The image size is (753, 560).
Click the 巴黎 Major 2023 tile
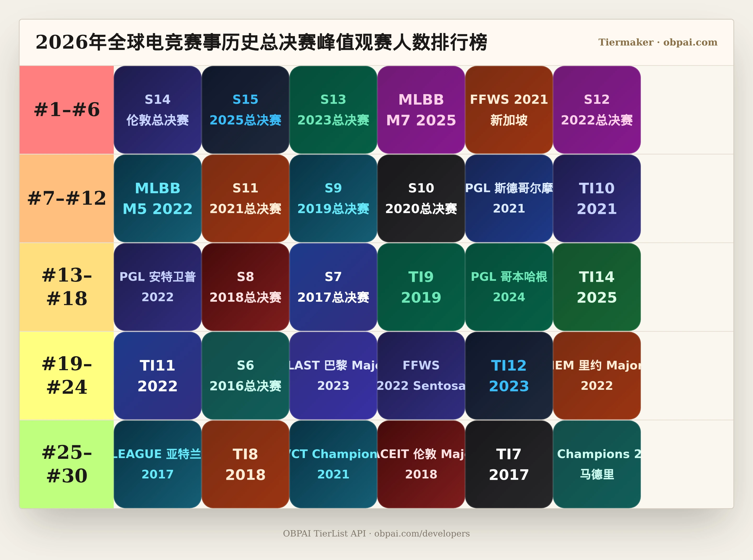pyautogui.click(x=333, y=376)
